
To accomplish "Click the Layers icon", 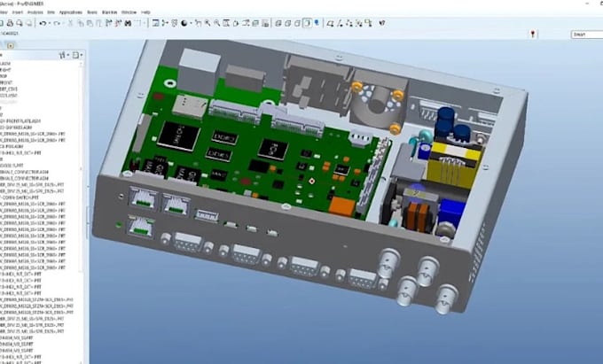I will (x=255, y=23).
